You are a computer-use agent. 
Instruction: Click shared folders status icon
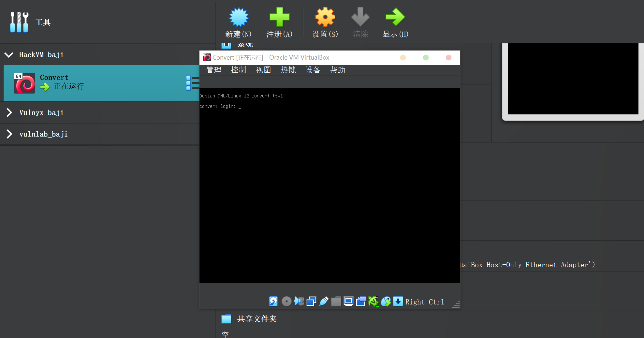tap(336, 301)
